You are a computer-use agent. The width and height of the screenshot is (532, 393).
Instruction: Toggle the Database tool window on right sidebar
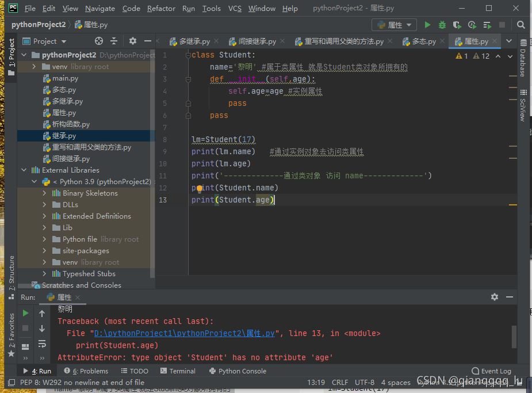point(523,59)
